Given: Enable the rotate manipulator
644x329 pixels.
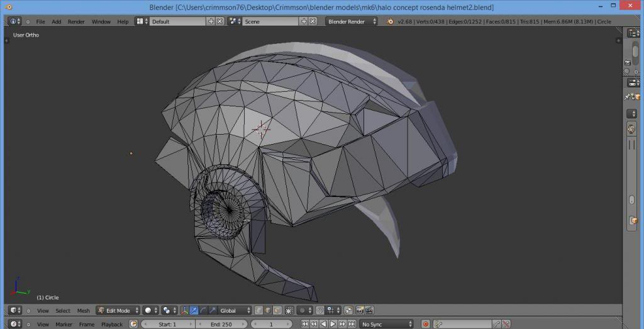Looking at the screenshot, I should (x=203, y=311).
